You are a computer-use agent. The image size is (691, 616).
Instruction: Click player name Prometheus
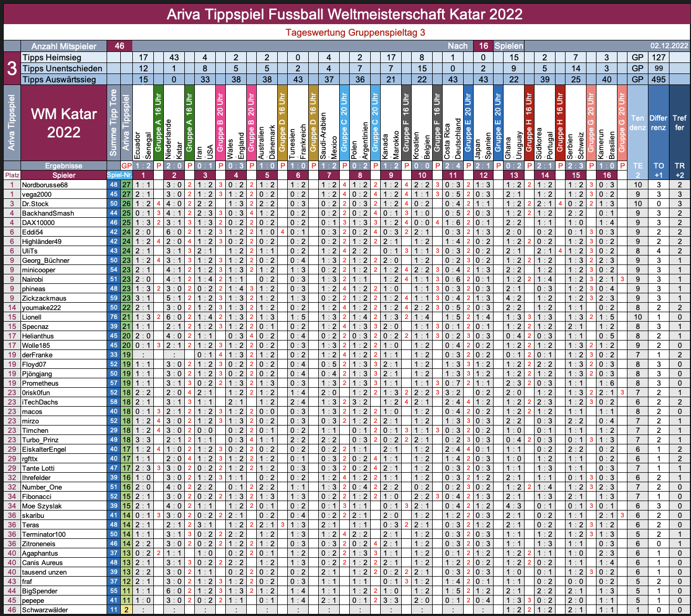point(40,383)
